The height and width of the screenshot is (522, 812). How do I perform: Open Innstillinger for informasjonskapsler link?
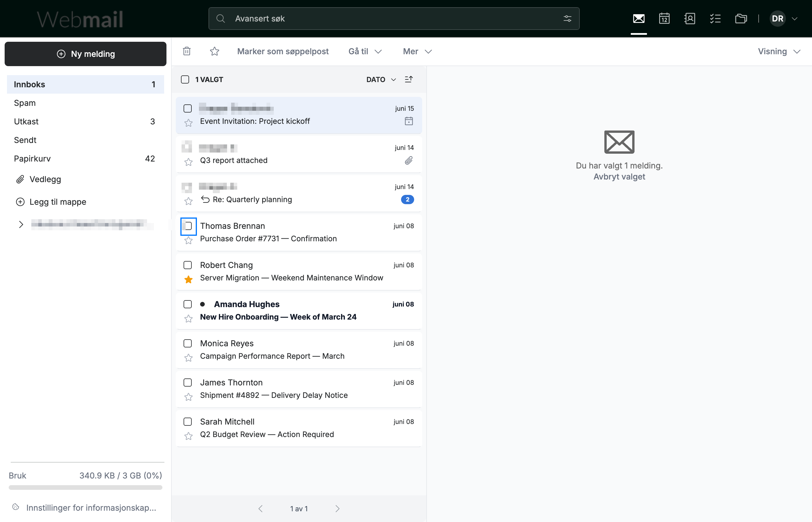pyautogui.click(x=91, y=507)
